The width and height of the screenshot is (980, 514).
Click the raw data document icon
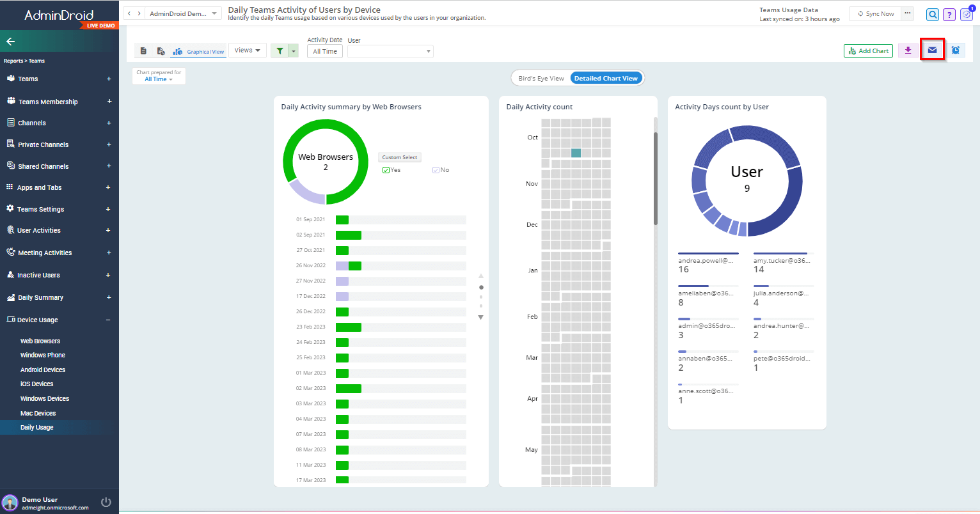[x=142, y=50]
